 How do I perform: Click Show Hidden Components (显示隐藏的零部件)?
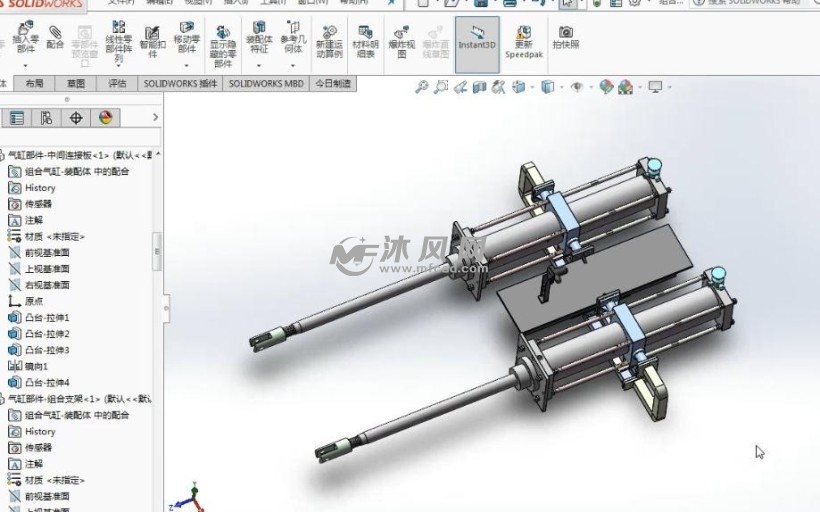(x=223, y=46)
